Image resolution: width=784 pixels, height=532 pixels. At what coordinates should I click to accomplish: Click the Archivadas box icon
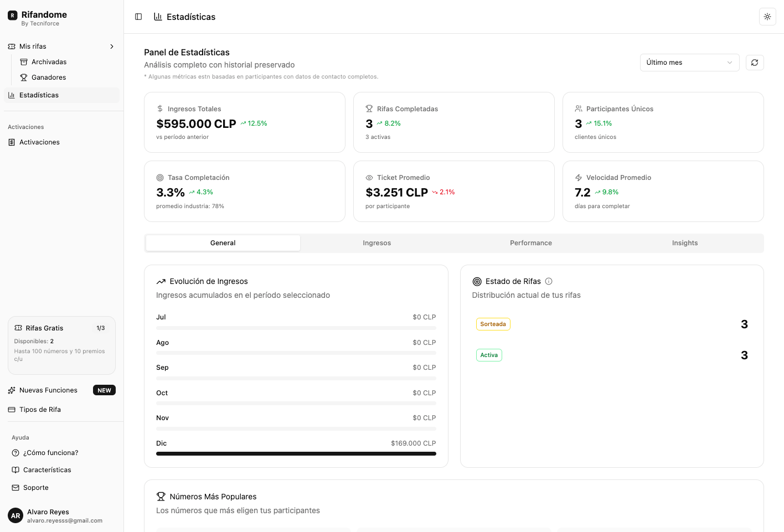[x=24, y=62]
